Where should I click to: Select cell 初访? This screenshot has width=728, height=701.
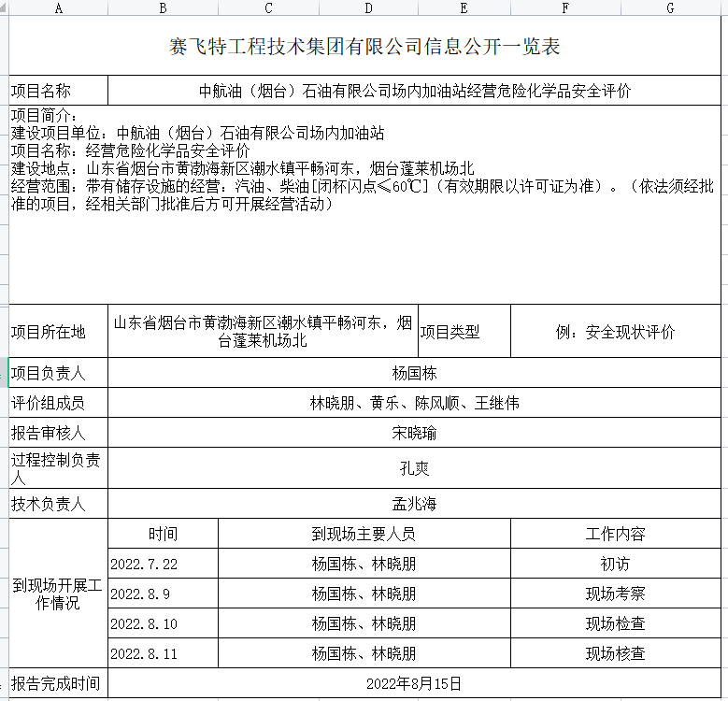(x=616, y=563)
